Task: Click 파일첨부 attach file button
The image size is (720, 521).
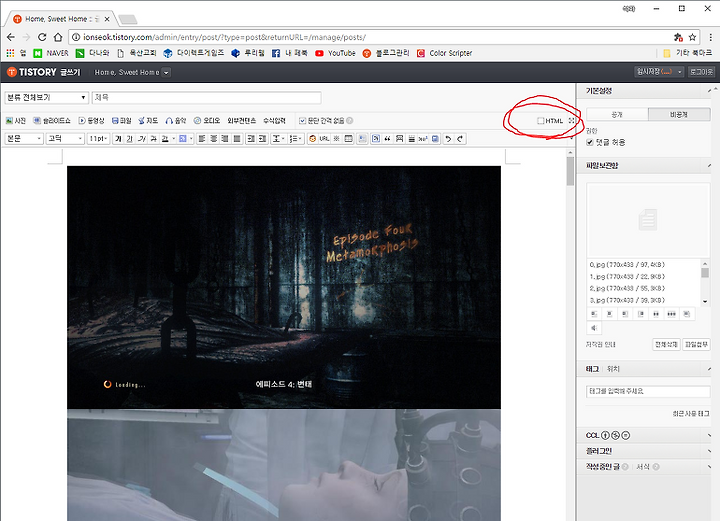Action: 696,344
